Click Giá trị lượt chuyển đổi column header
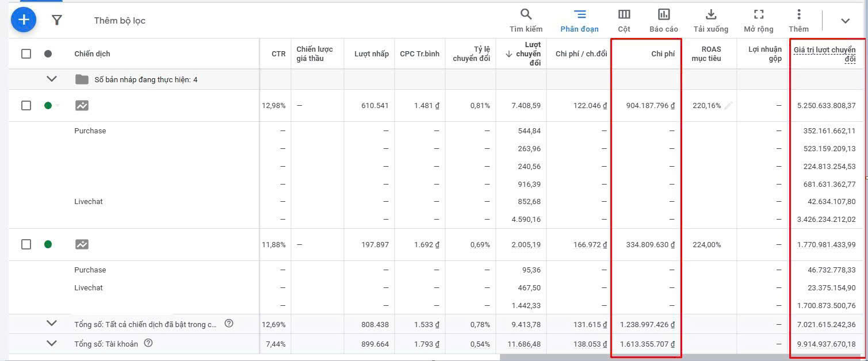 tap(824, 54)
